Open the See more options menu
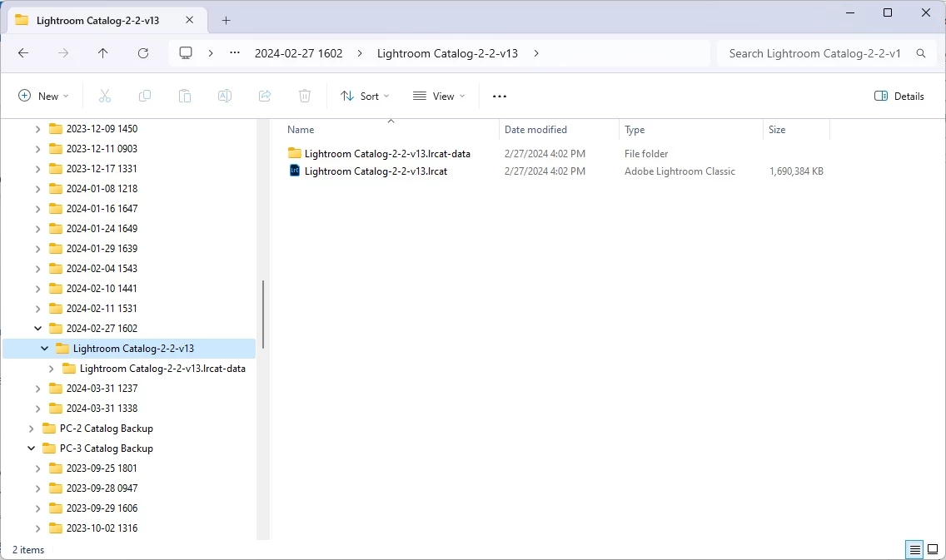This screenshot has height=560, width=946. click(x=500, y=96)
